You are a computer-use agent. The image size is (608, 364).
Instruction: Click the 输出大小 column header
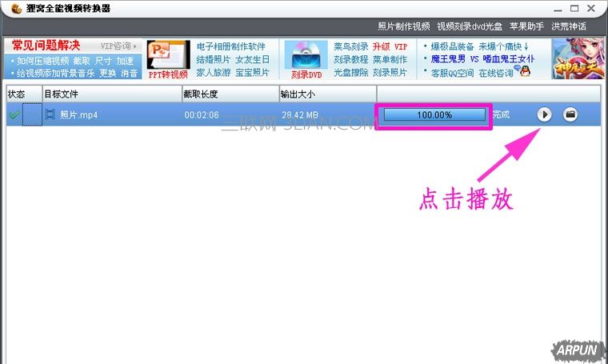click(328, 94)
